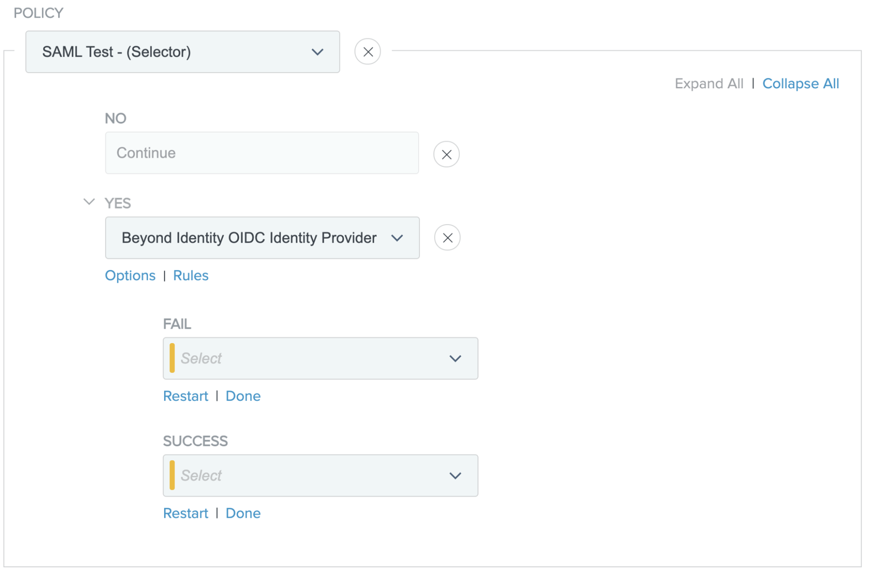The image size is (892, 588).
Task: Click the YES branch label
Action: (118, 203)
